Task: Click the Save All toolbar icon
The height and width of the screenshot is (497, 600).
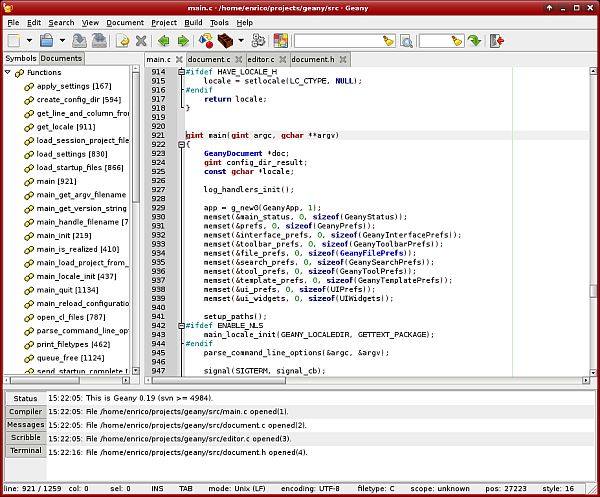Action: click(99, 41)
